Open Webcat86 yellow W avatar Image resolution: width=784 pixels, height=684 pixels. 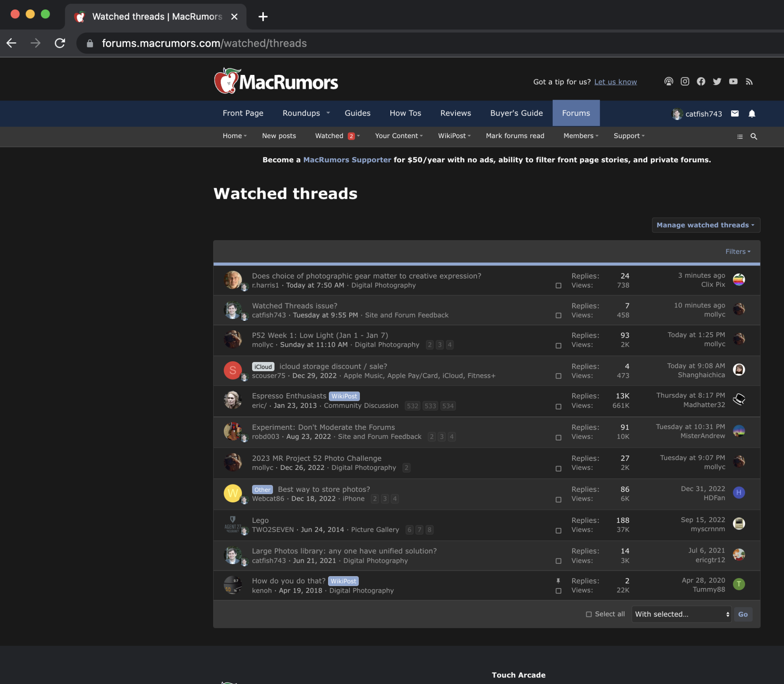pyautogui.click(x=233, y=493)
